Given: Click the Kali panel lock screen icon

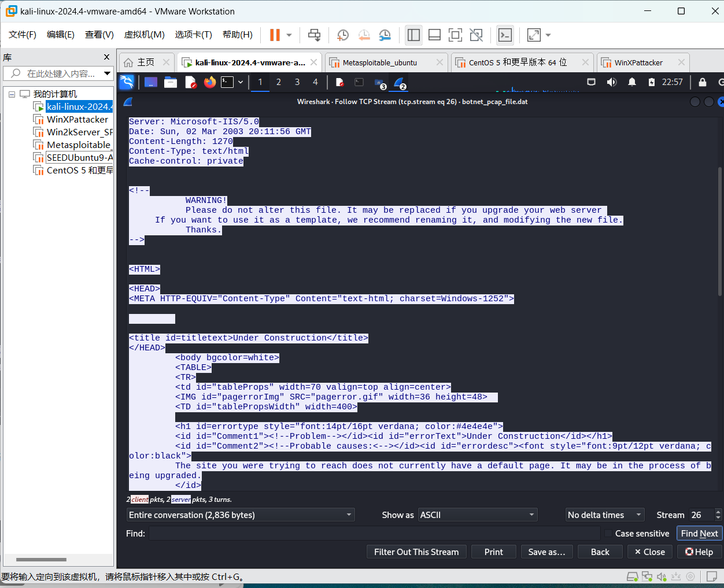Looking at the screenshot, I should click(x=703, y=82).
